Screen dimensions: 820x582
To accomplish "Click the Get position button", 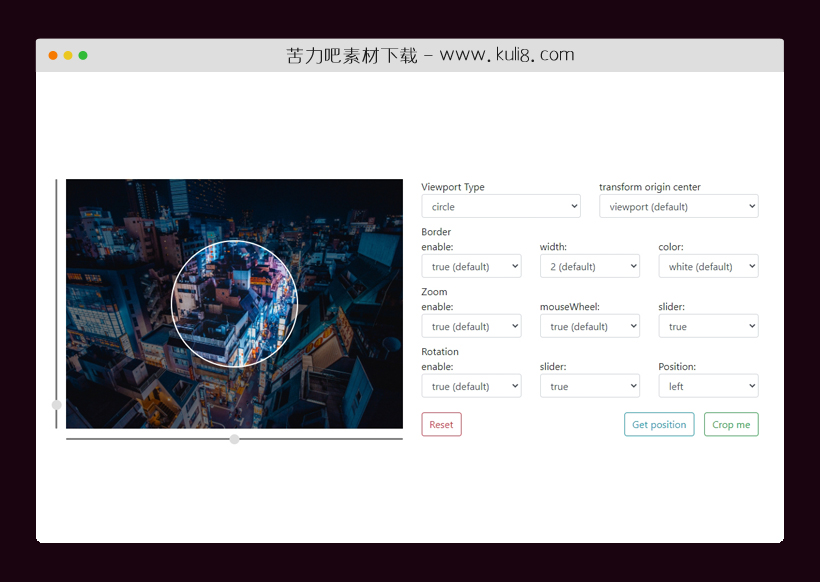I will click(x=659, y=424).
